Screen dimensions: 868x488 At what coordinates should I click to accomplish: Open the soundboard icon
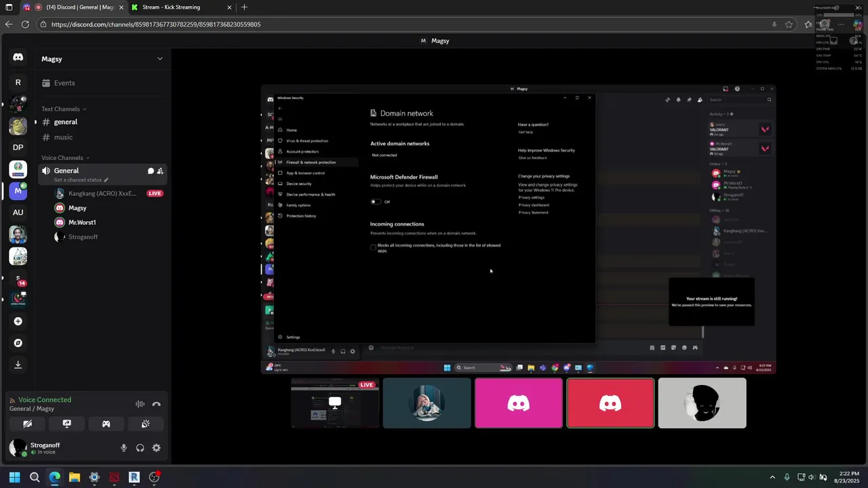coord(145,424)
